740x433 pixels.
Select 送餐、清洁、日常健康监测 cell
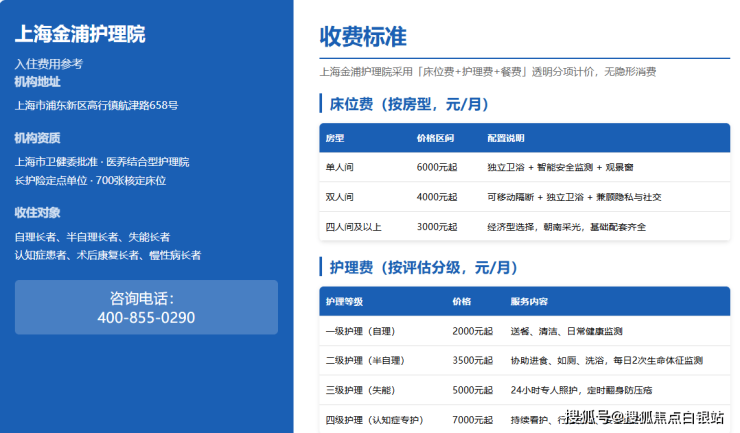click(566, 331)
